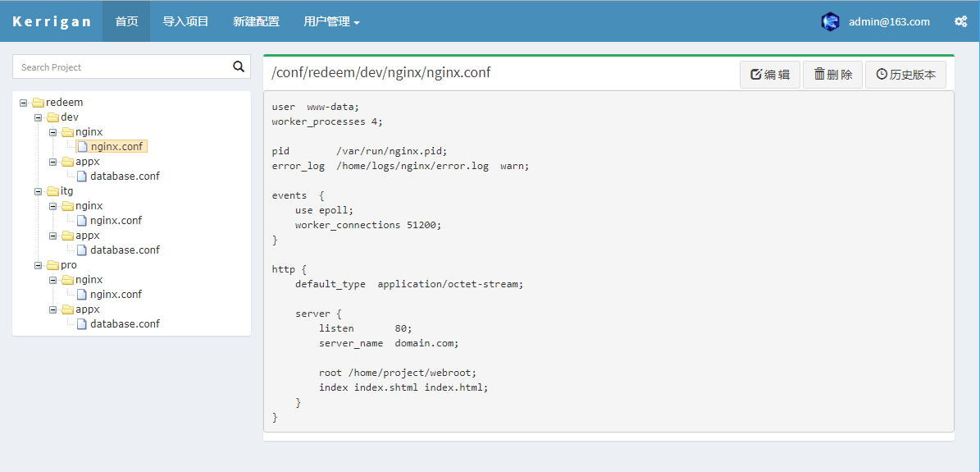The width and height of the screenshot is (980, 472).
Task: Click file icon of nginx.conf under itg
Action: pyautogui.click(x=82, y=221)
